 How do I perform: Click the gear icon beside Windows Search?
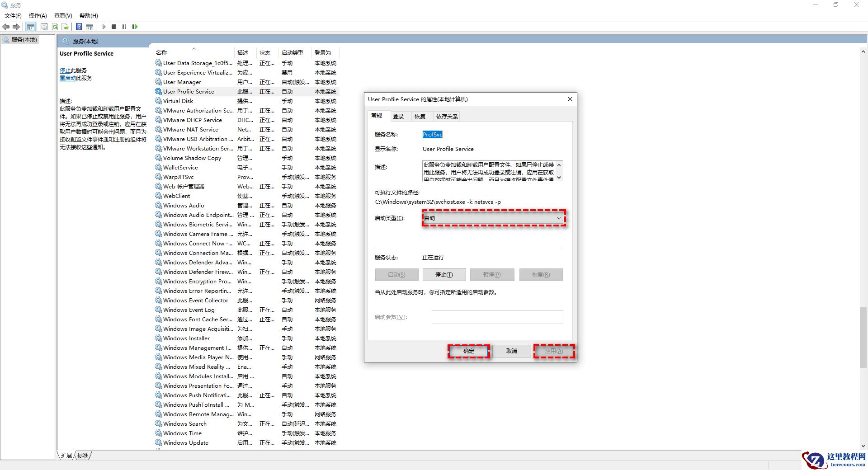pos(158,423)
